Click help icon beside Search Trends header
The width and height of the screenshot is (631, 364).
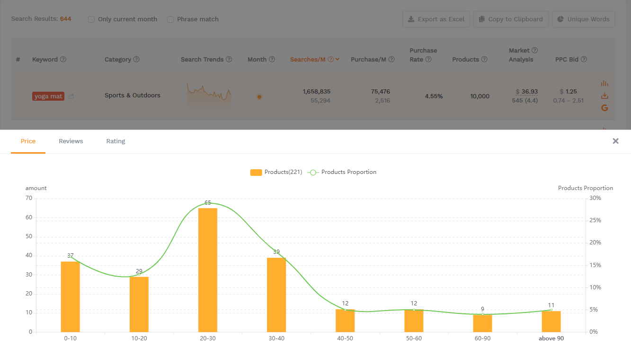229,60
